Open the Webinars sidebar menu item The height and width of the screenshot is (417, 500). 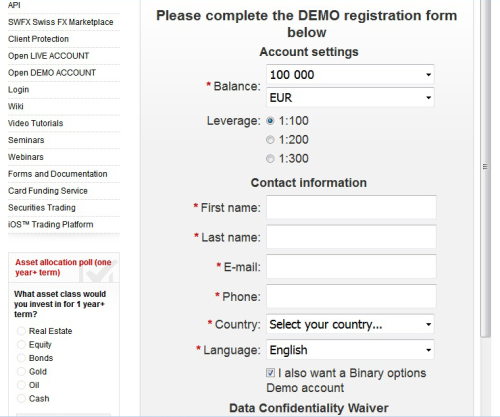click(26, 157)
